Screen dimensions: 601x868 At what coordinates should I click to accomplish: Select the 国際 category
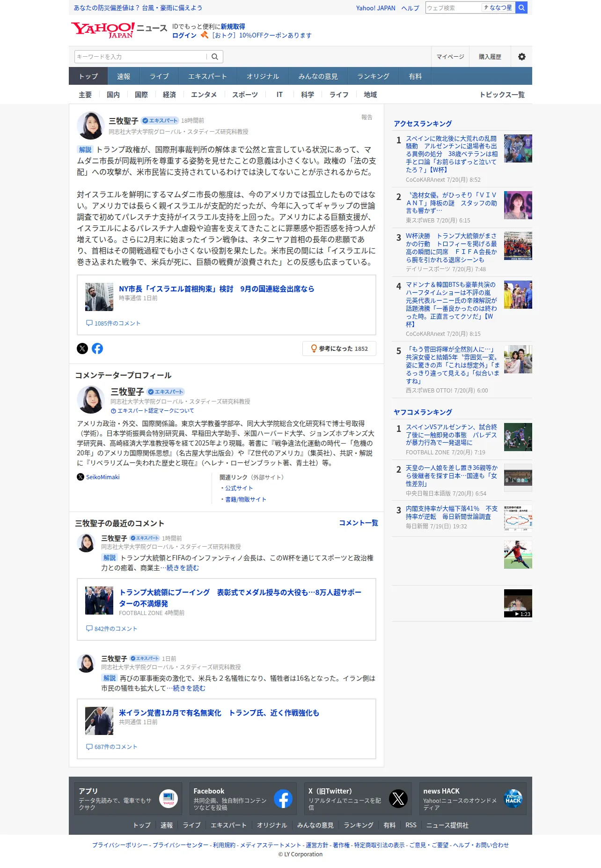pyautogui.click(x=141, y=95)
